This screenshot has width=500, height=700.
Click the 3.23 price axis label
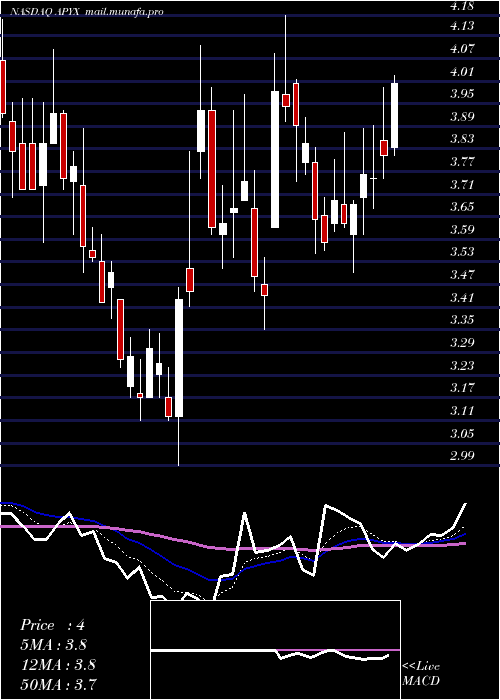[462, 365]
